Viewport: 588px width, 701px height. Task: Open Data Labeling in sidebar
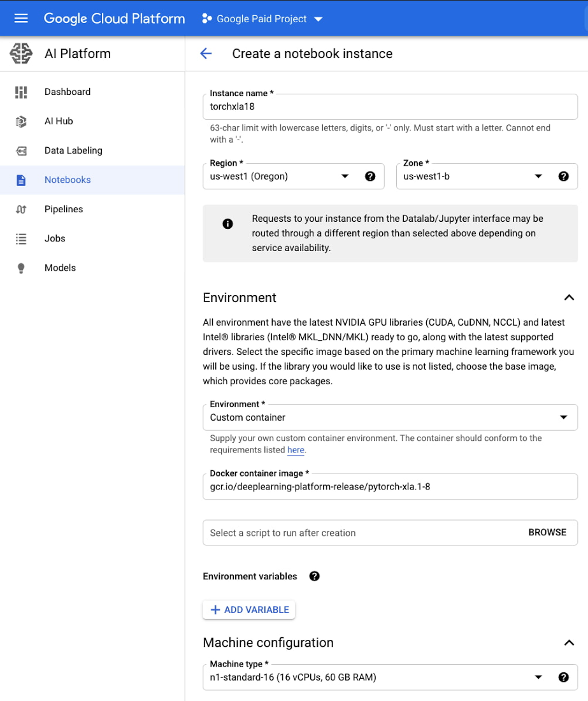point(73,150)
